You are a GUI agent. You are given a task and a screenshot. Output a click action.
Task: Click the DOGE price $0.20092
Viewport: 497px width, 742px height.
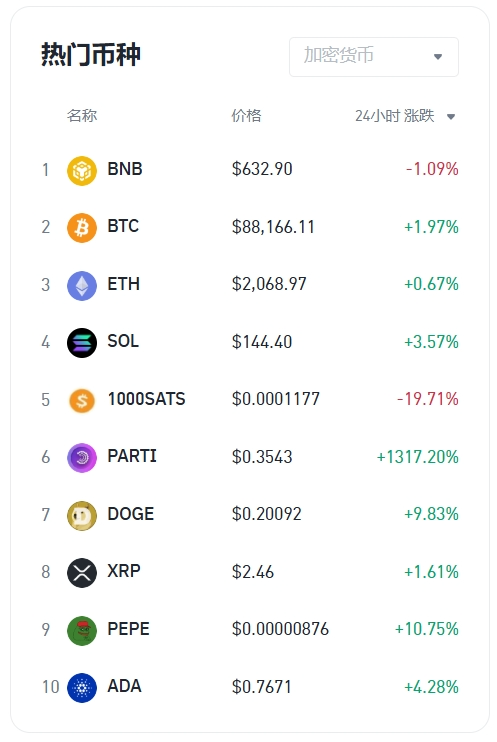(266, 514)
